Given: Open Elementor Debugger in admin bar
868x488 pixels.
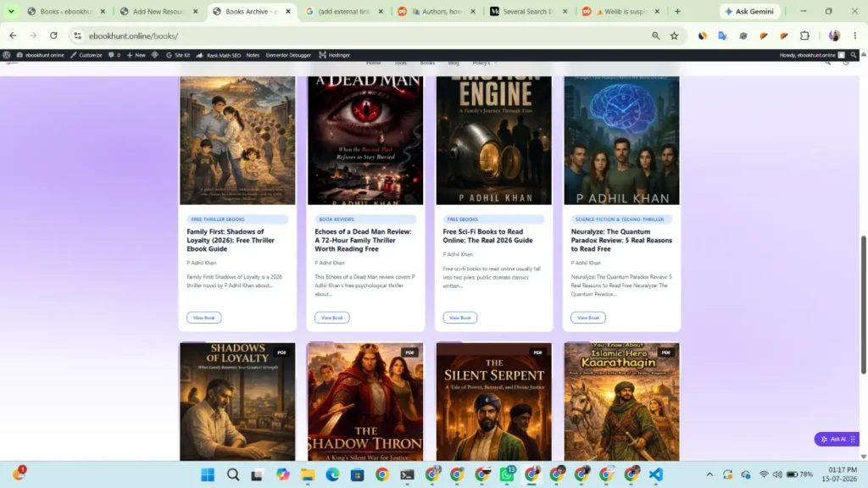Looking at the screenshot, I should (x=288, y=55).
